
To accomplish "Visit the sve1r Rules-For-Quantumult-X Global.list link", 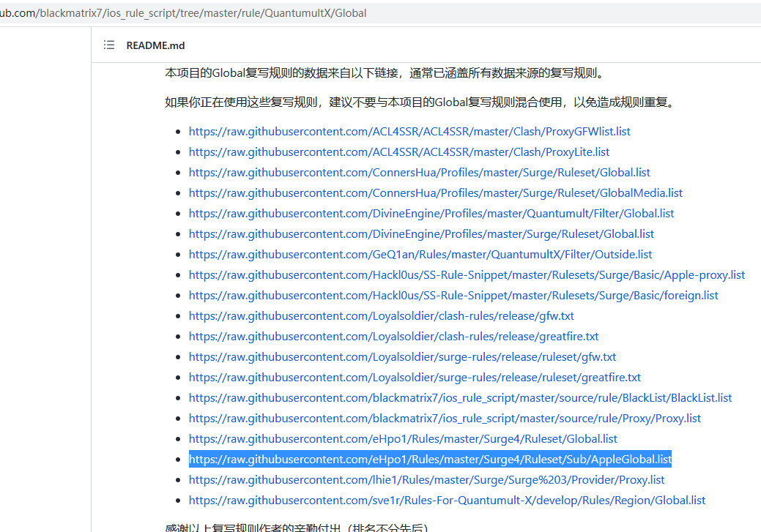I will coord(447,500).
